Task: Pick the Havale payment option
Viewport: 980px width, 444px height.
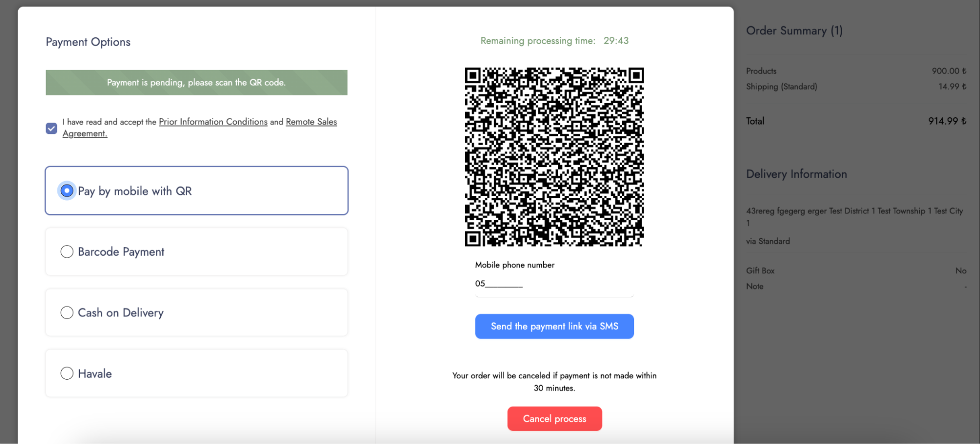Action: click(67, 373)
